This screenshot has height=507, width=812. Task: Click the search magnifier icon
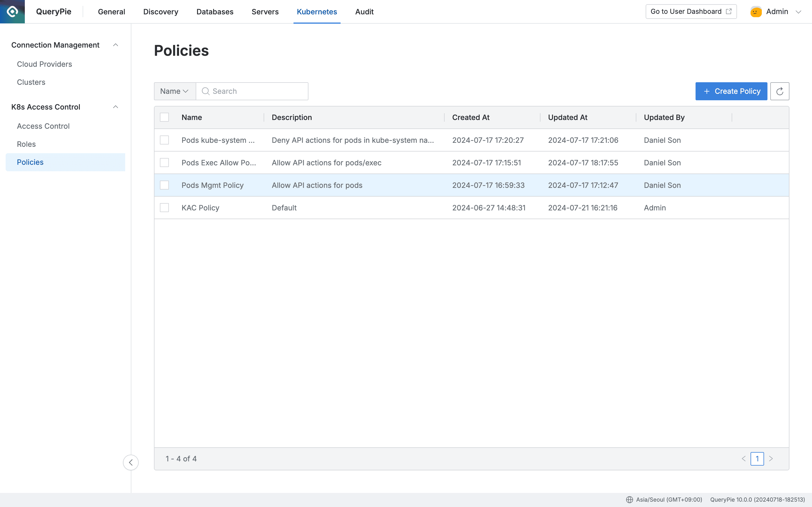pyautogui.click(x=206, y=91)
